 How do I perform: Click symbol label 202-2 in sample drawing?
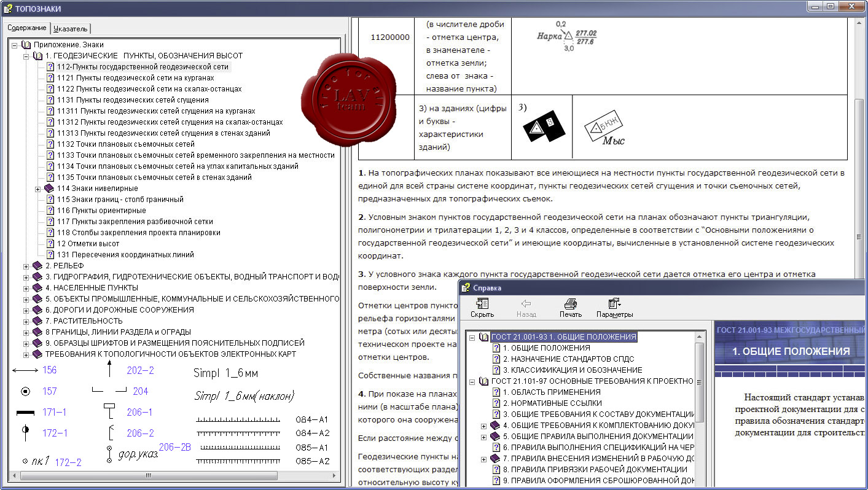(x=140, y=370)
